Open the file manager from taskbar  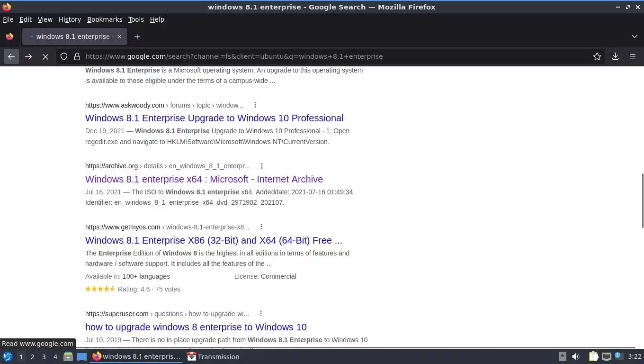68,357
